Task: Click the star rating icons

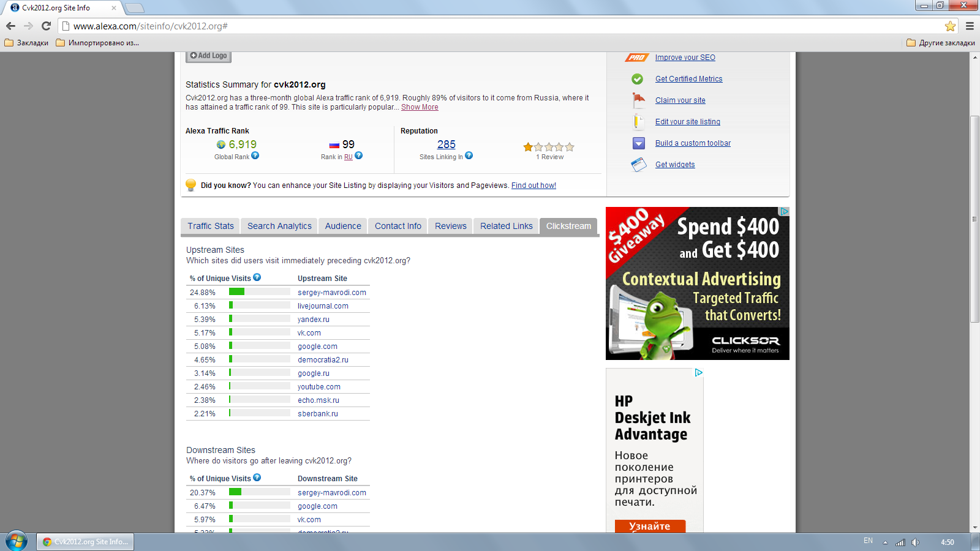Action: pyautogui.click(x=549, y=147)
